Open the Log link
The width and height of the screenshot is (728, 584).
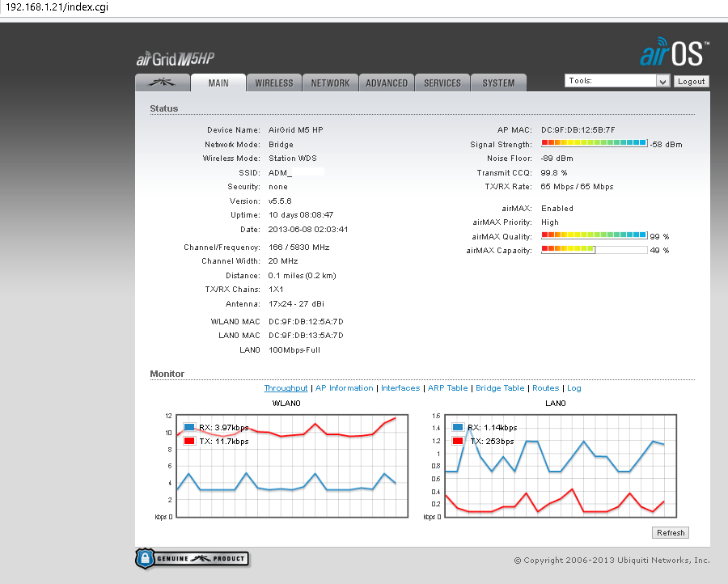point(574,388)
